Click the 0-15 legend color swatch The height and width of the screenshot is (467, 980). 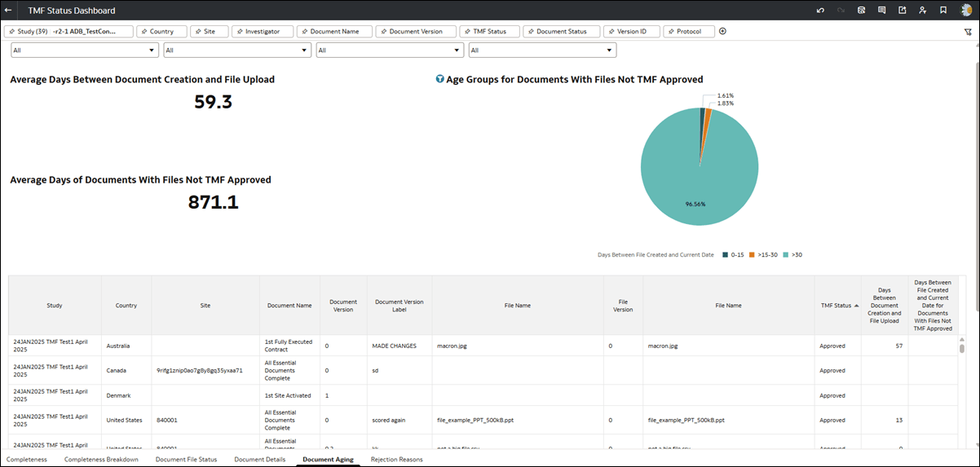pos(725,255)
